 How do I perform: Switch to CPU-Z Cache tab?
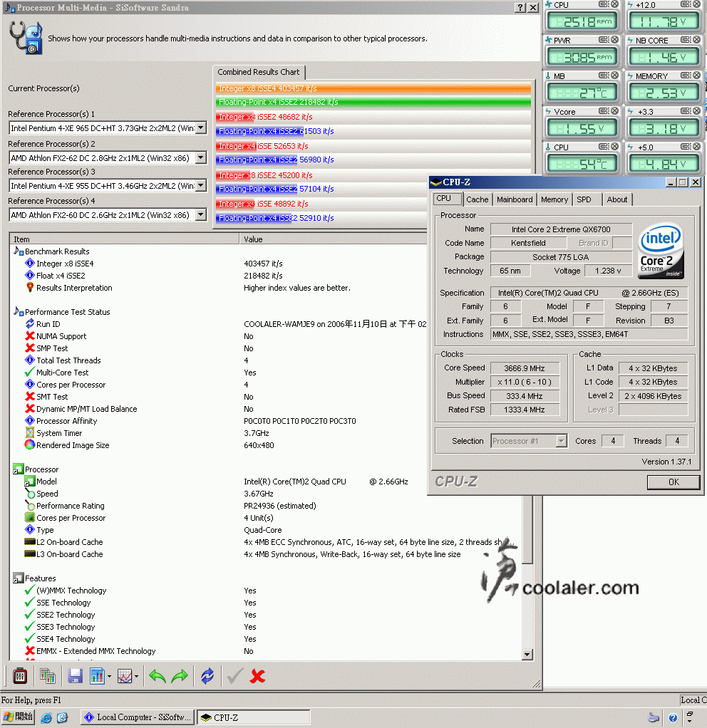tap(477, 199)
